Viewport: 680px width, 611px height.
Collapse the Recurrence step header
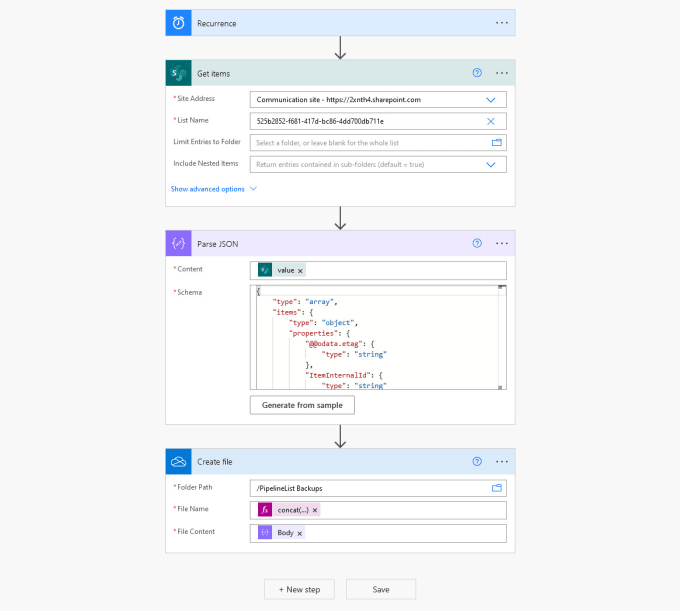click(340, 23)
